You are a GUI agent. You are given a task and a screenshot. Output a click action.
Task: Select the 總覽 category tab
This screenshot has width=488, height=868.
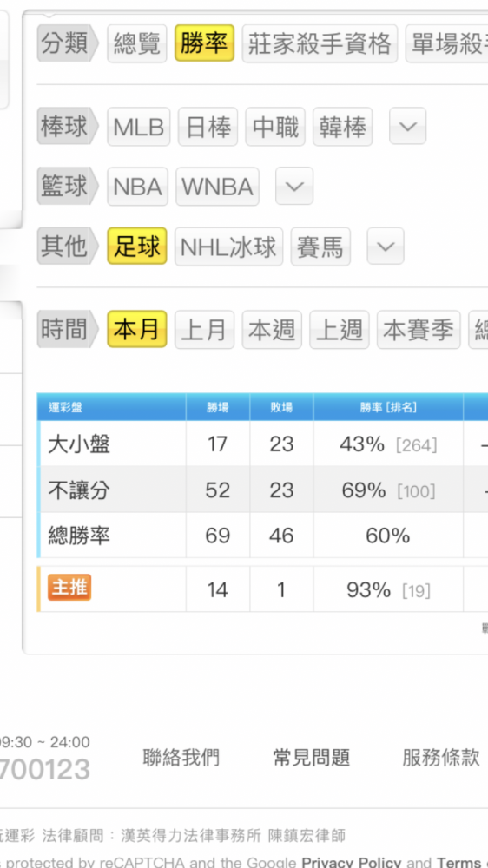click(137, 43)
